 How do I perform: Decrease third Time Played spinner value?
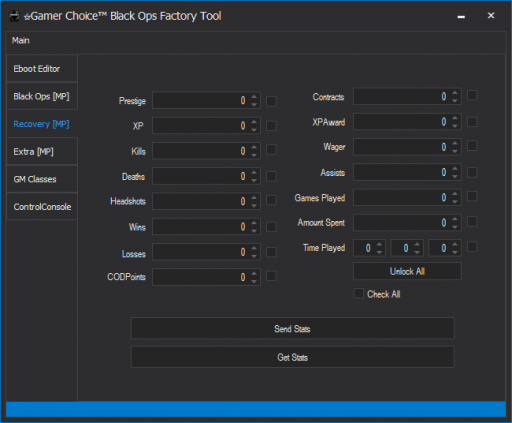(x=455, y=252)
